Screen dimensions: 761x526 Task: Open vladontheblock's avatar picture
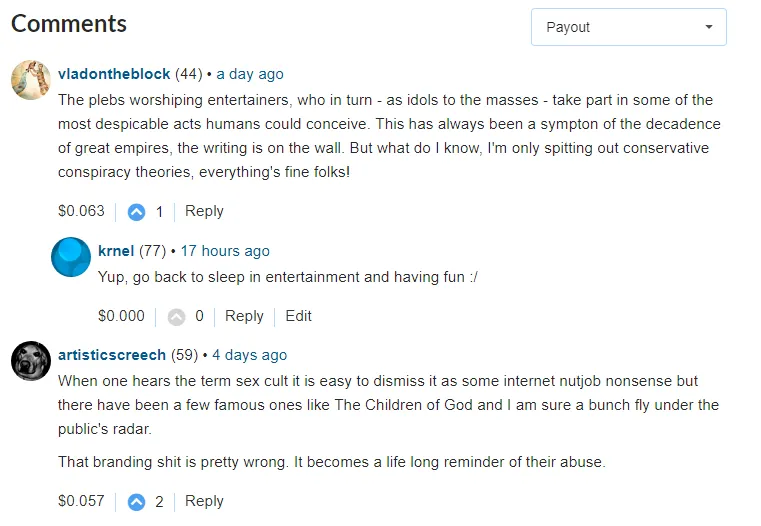tap(31, 80)
